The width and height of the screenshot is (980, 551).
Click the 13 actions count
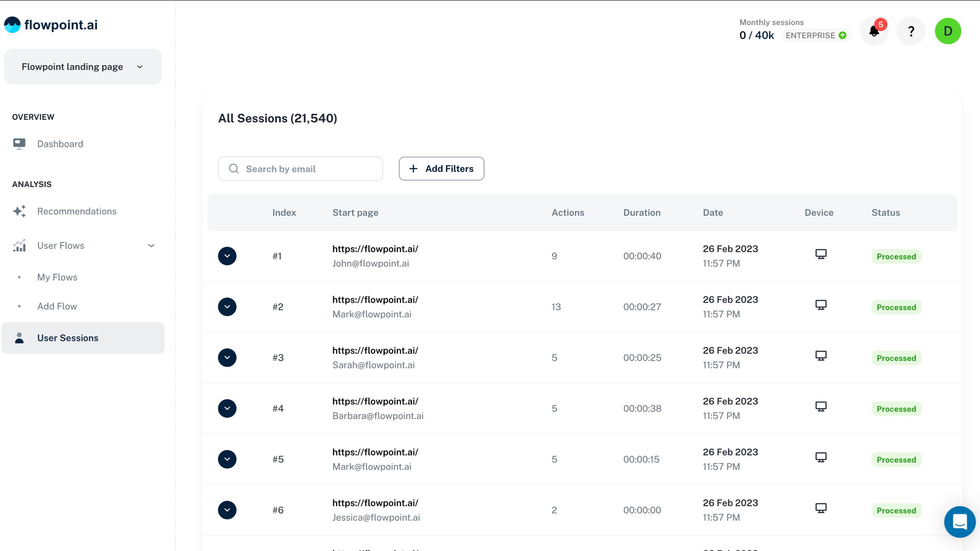556,307
